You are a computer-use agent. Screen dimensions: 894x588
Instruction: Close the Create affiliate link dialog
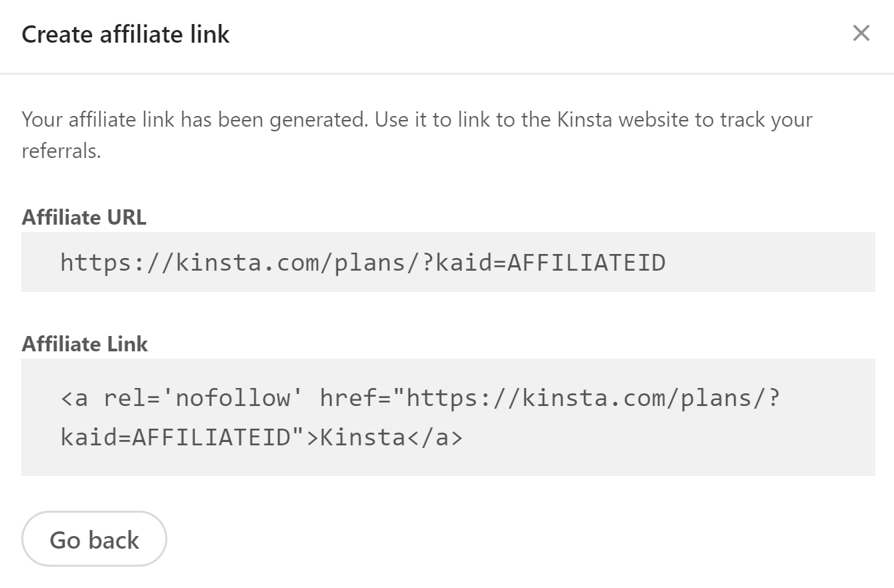pos(861,33)
